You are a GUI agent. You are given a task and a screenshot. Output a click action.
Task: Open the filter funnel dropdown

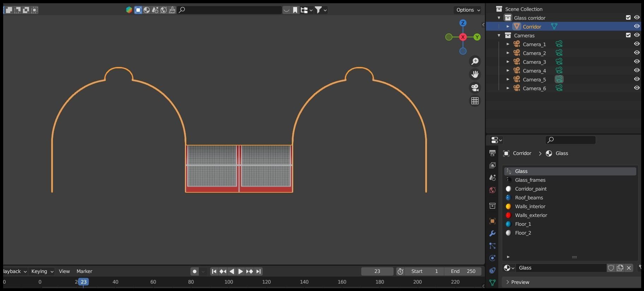(321, 10)
